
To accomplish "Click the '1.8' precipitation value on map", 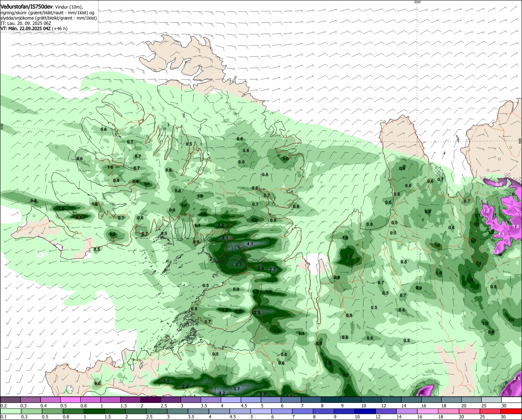I will click(225, 310).
